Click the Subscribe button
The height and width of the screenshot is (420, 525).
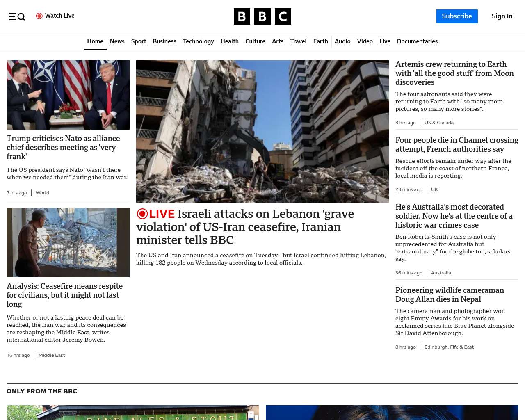(457, 16)
